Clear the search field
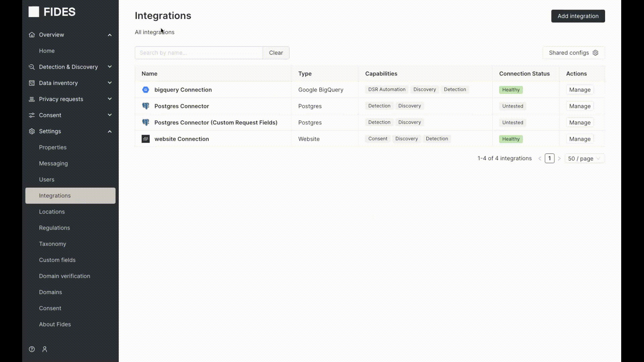 tap(276, 53)
